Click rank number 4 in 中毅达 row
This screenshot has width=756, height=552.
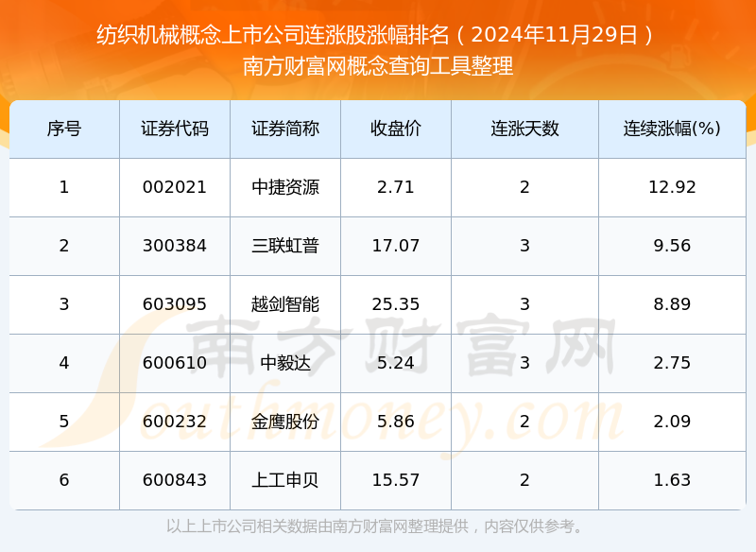pos(64,363)
